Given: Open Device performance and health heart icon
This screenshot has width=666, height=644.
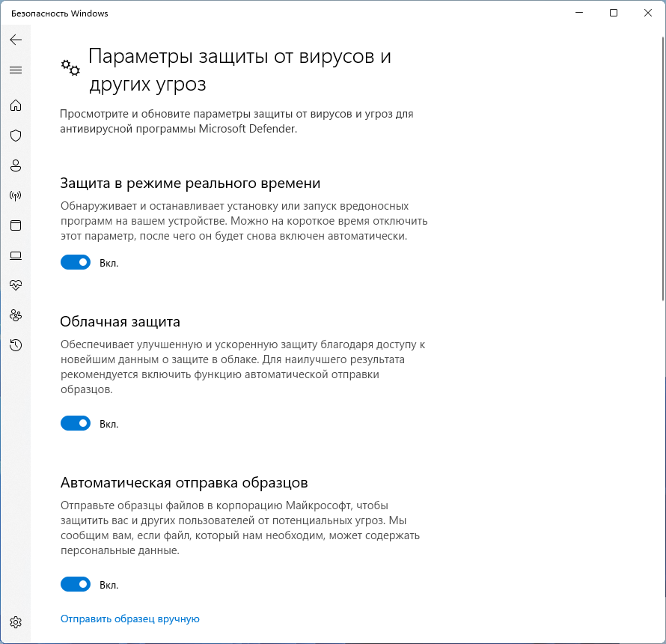Looking at the screenshot, I should coord(16,285).
